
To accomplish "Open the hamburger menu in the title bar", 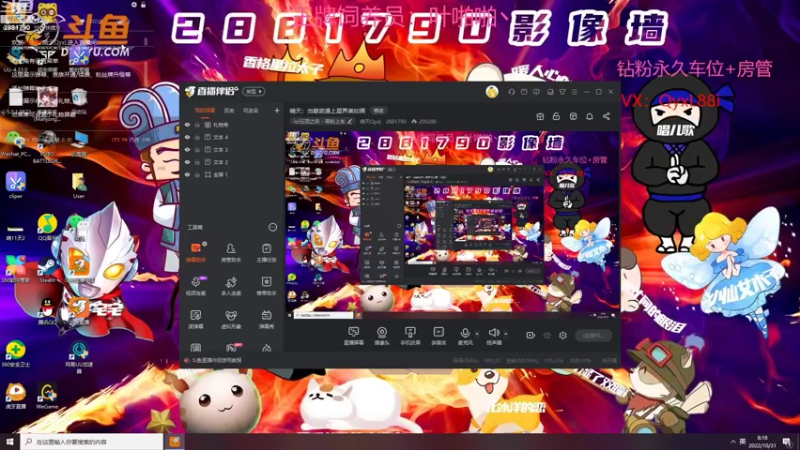I will 574,92.
